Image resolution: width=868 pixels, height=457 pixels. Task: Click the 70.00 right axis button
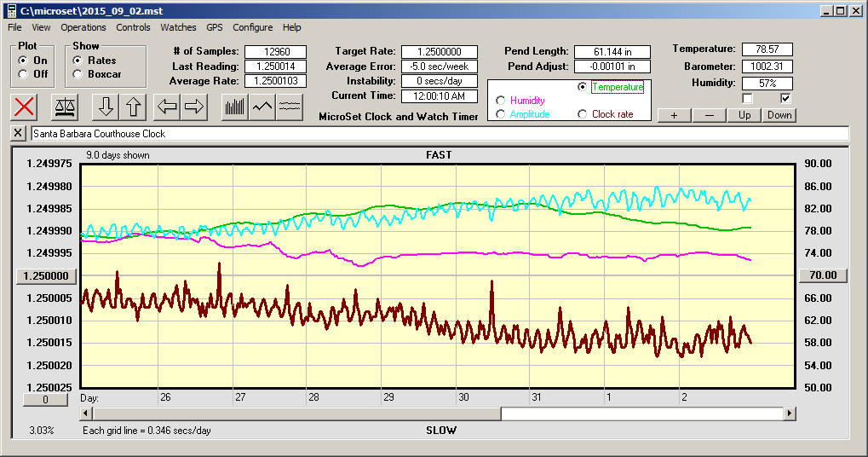coord(823,275)
